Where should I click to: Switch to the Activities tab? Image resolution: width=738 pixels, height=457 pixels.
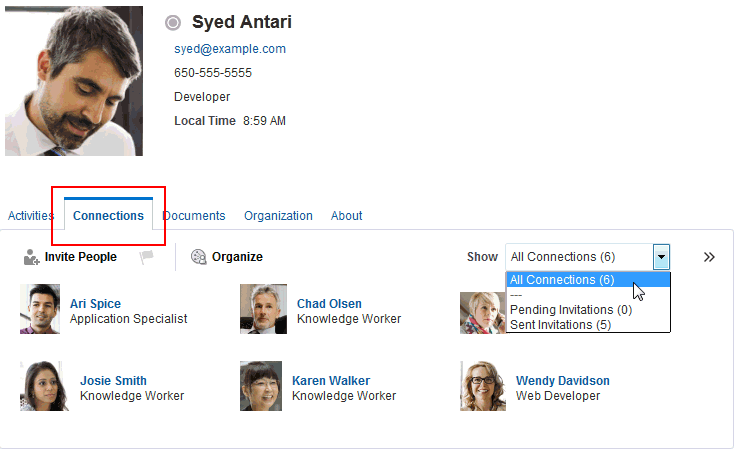click(x=31, y=216)
